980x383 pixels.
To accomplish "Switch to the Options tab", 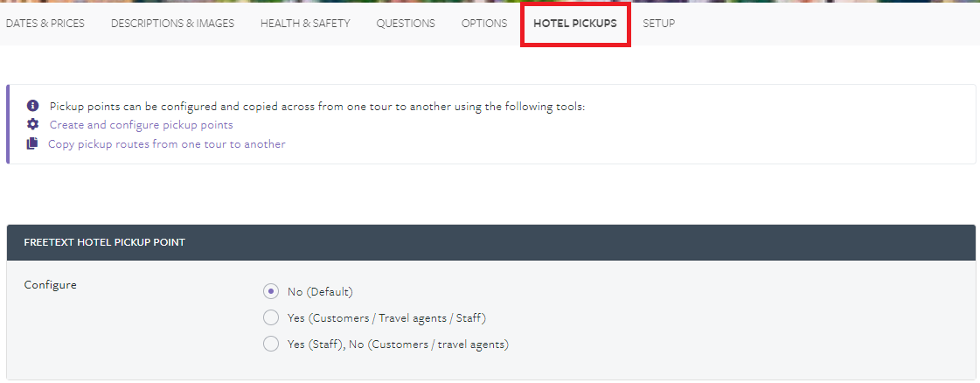I will pos(484,24).
